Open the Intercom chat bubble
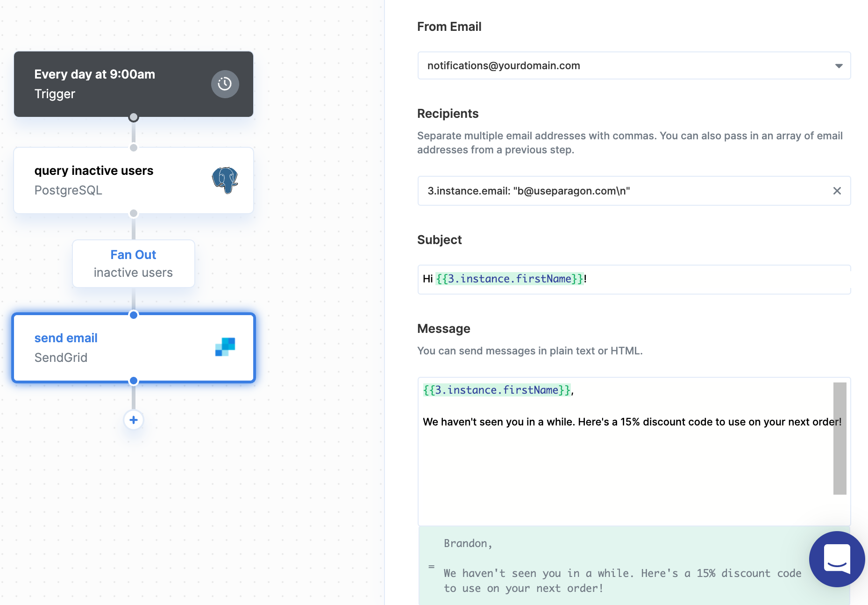Image resolution: width=868 pixels, height=605 pixels. point(837,559)
